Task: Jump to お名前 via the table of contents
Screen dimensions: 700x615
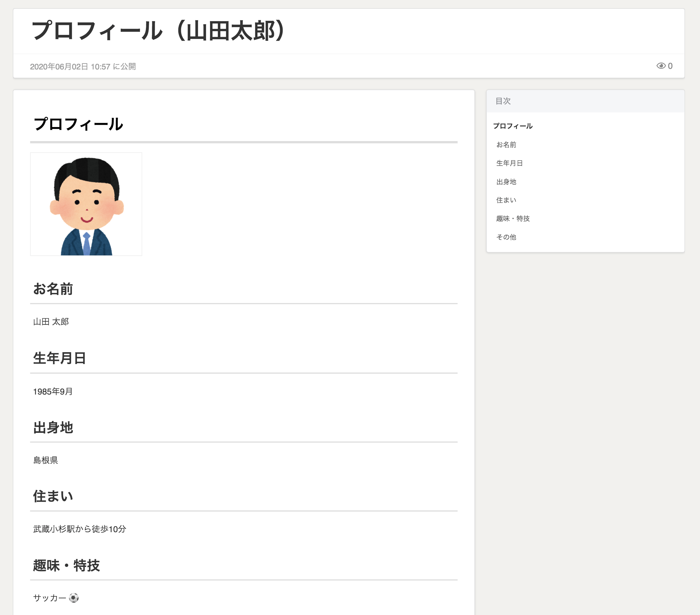Action: (506, 144)
